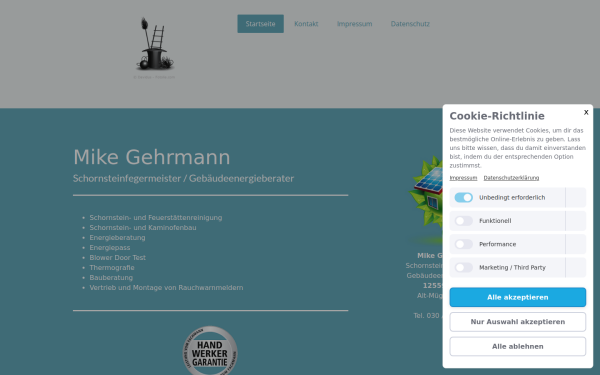The image size is (600, 375).
Task: Enable the Performance cookies switch
Action: coord(463,244)
